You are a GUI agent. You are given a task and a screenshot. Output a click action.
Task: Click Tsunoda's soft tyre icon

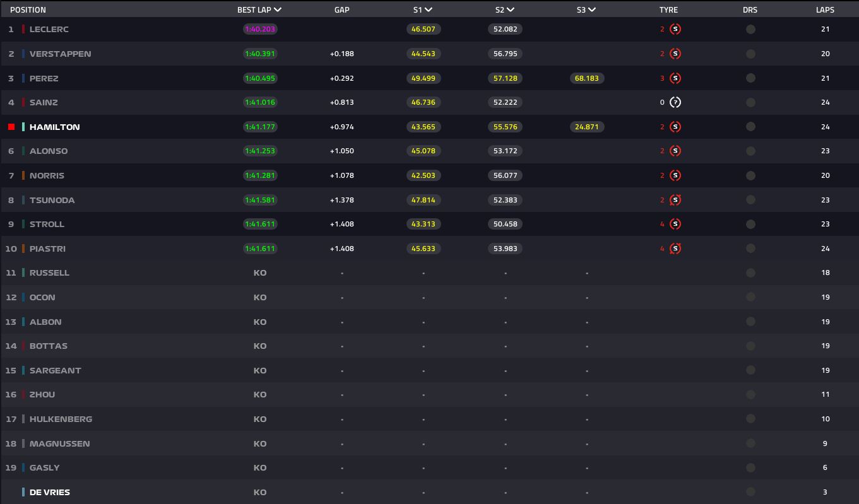pos(675,200)
